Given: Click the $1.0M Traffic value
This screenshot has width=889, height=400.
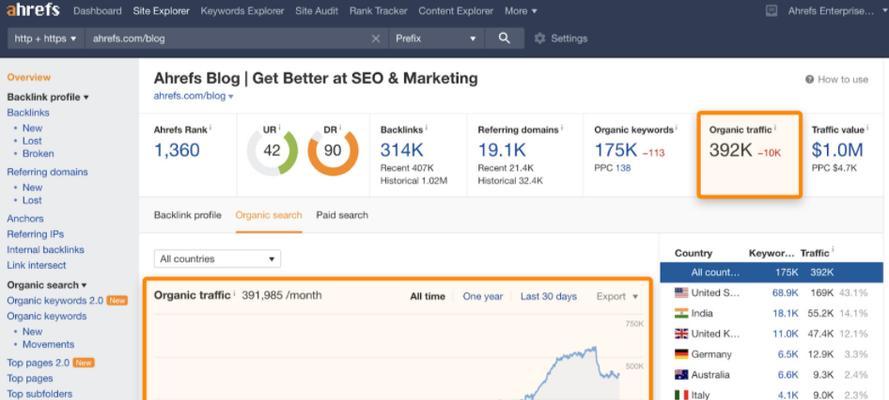Looking at the screenshot, I should tap(837, 150).
